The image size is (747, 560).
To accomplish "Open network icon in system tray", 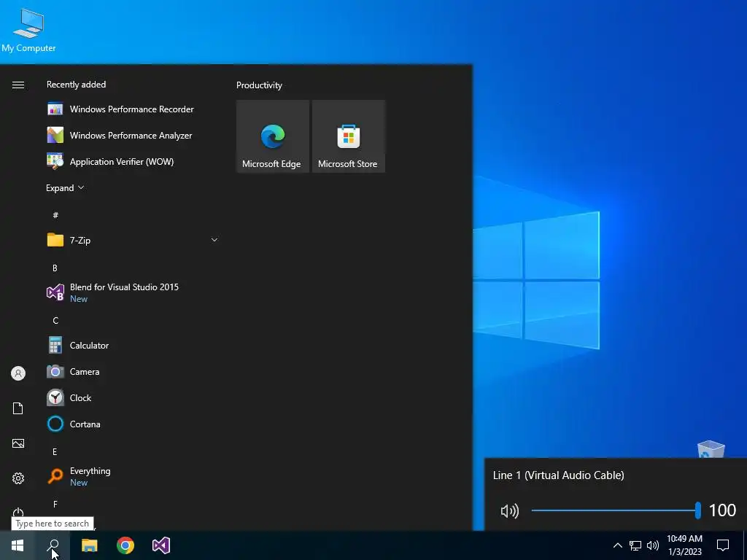I will (635, 545).
